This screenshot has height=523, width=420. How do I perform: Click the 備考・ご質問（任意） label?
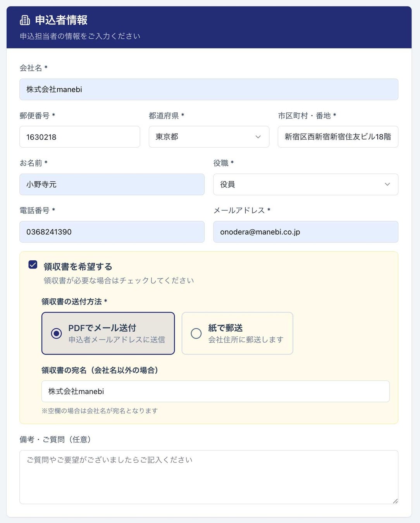click(55, 439)
